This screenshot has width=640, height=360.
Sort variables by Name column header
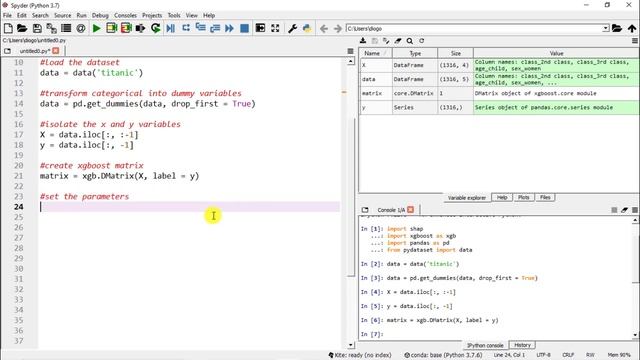(x=376, y=53)
